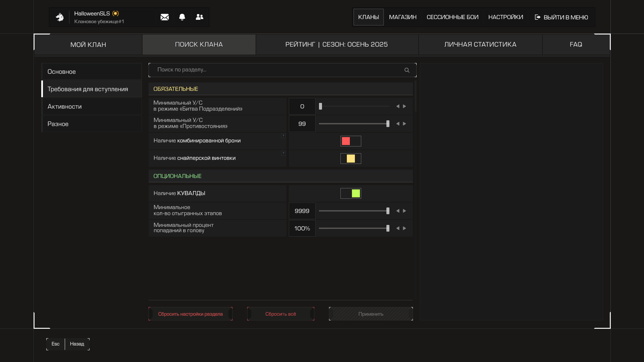Decrease Противостояния У/С with left arrow
The height and width of the screenshot is (362, 644).
coord(398,124)
